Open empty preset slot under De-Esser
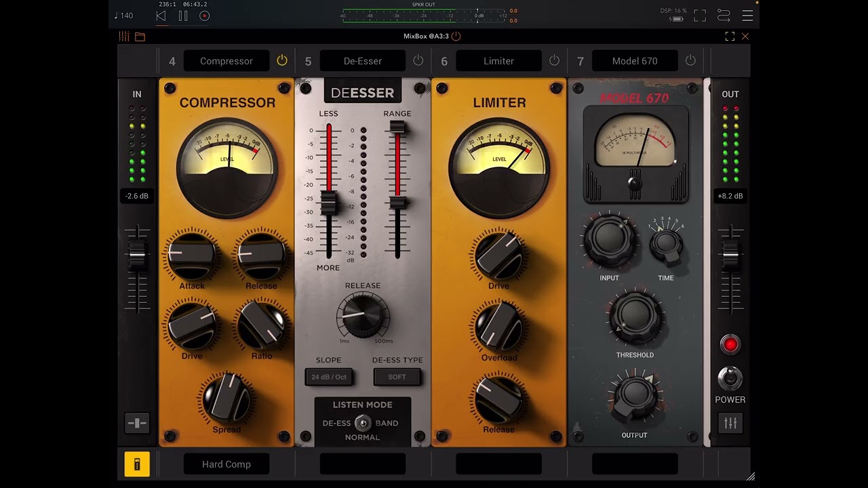868x488 pixels. pos(363,464)
